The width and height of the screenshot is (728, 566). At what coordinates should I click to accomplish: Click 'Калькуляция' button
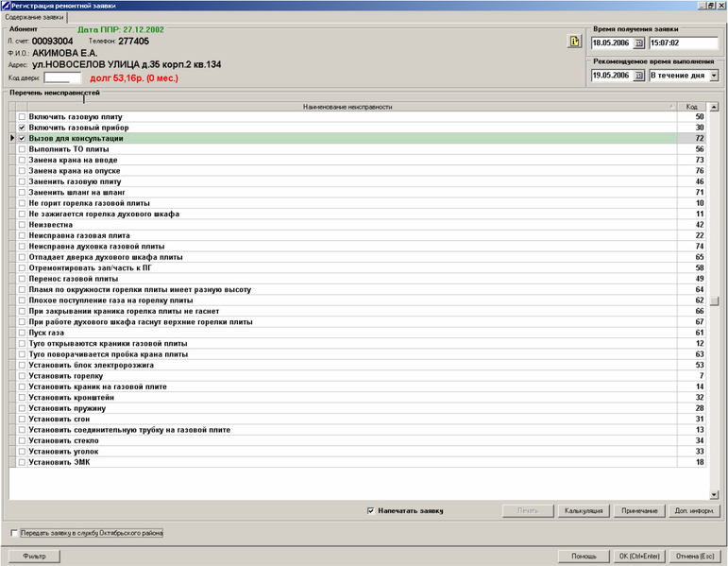pos(583,511)
